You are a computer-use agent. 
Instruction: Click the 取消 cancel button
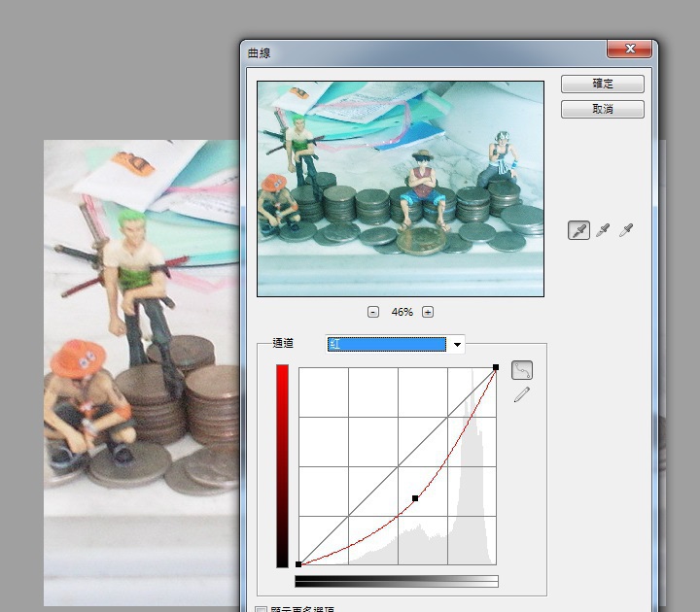[603, 109]
